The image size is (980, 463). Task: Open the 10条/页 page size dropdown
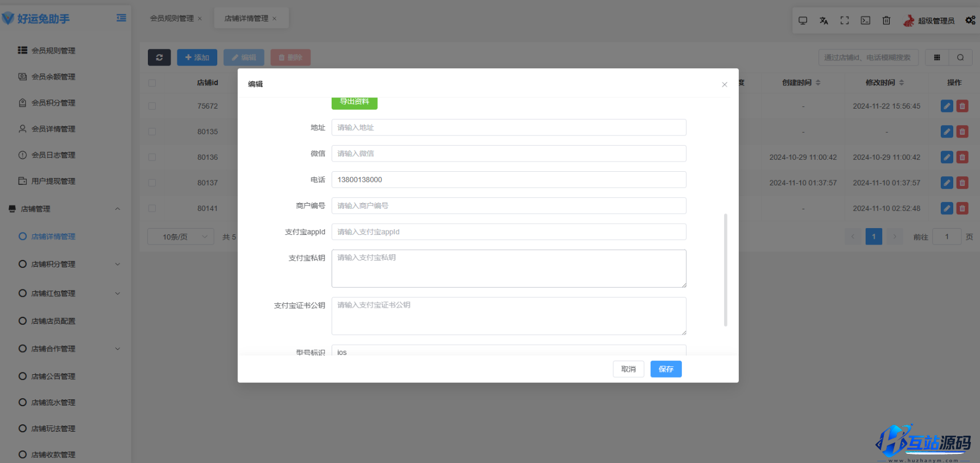(x=181, y=237)
